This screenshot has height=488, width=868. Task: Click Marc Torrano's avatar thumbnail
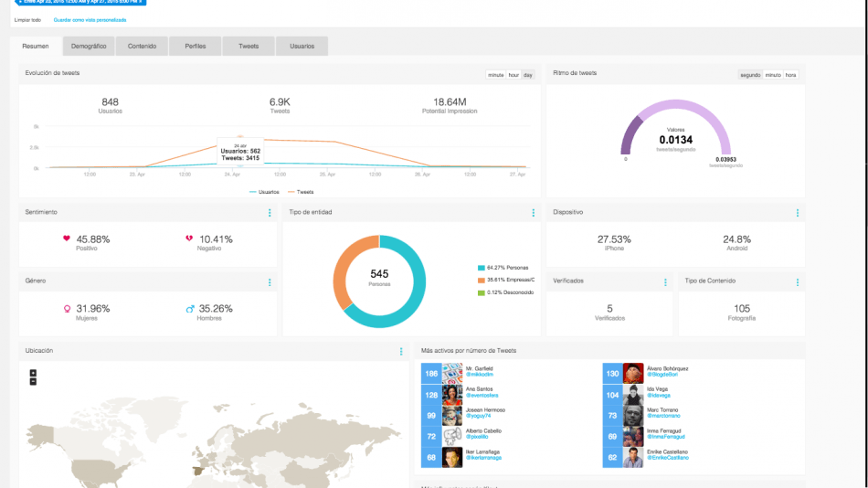point(633,416)
